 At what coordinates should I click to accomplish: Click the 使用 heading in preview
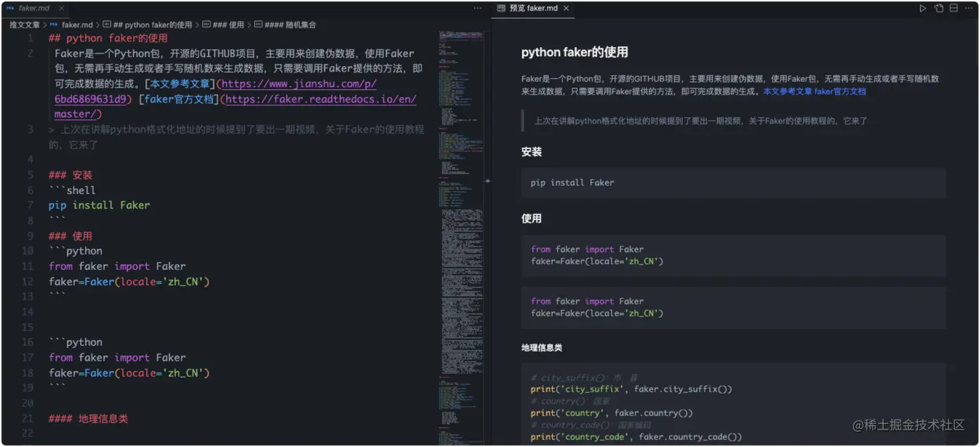532,219
